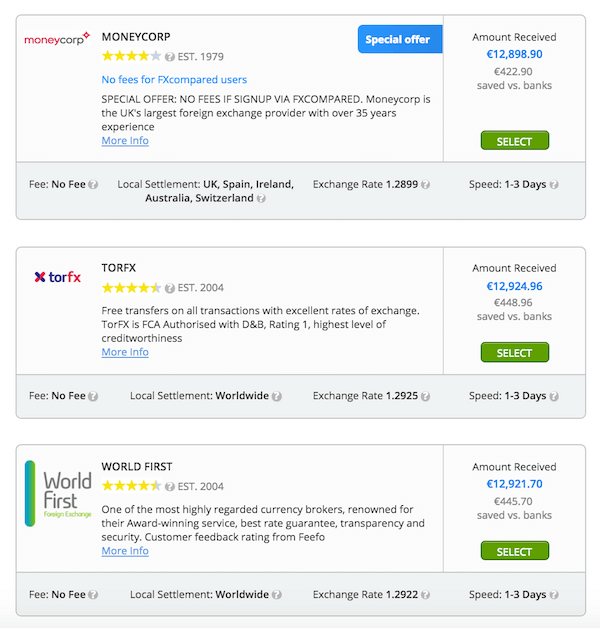Click World First Exchange Rate 1.2922 help icon

(x=426, y=595)
